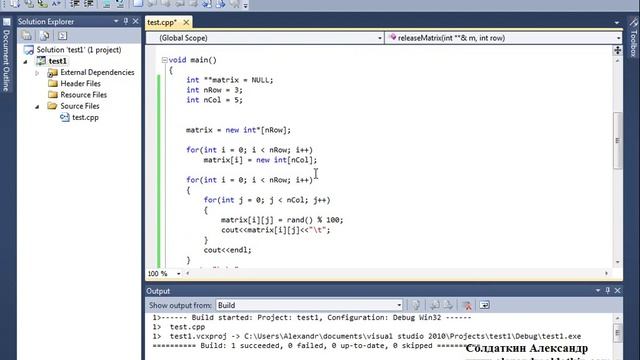Screen dimensions: 640x360
Task: Toggle word wrap in Output toolbar
Action: [484, 305]
